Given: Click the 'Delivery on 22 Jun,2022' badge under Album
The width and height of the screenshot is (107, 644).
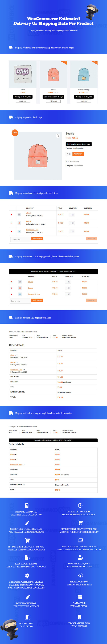Looking at the screenshot, I should (23, 97).
